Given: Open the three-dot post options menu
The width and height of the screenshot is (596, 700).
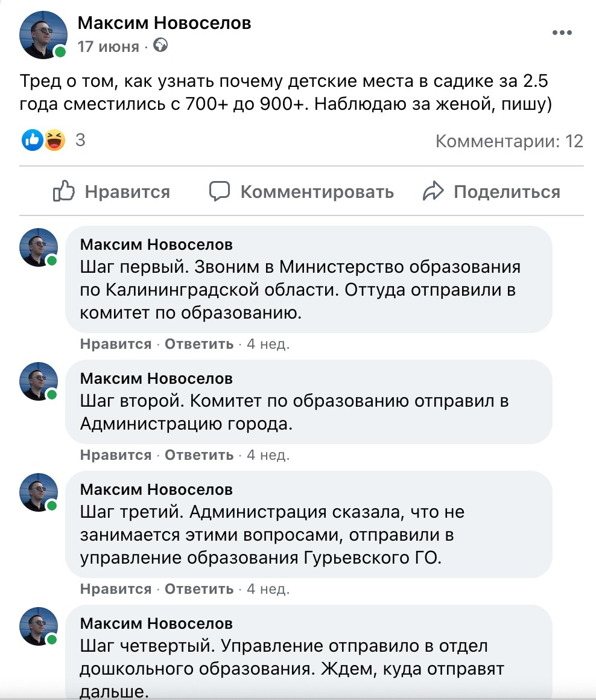Looking at the screenshot, I should (562, 33).
